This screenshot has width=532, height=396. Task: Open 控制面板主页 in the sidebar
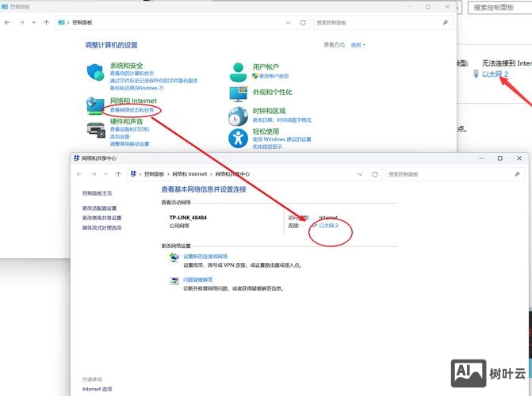click(x=97, y=193)
